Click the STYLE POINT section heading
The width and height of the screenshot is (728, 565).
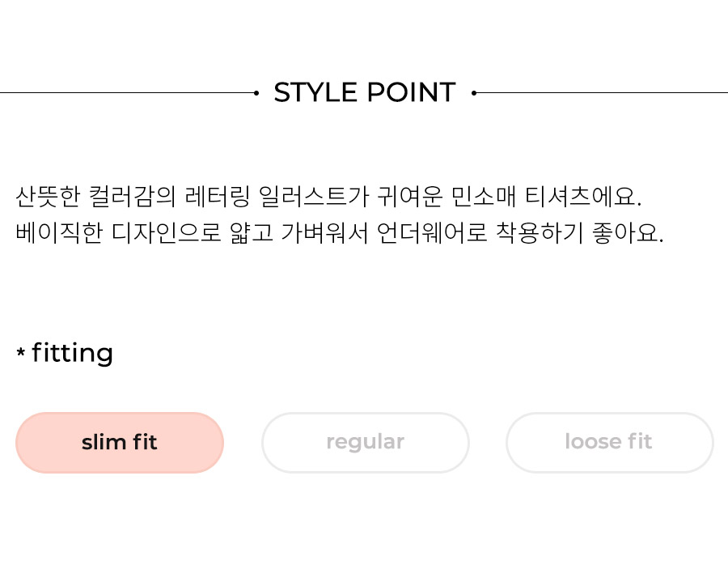(x=365, y=92)
